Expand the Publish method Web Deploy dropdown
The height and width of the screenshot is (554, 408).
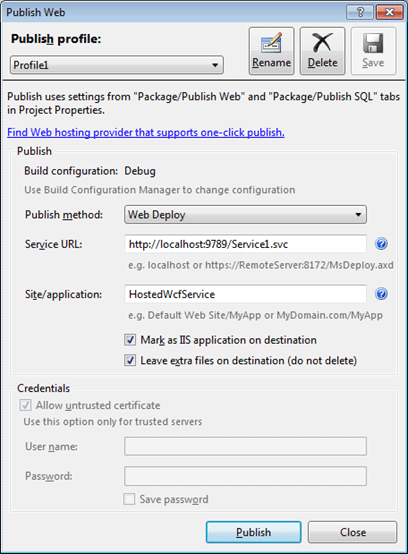coord(246,214)
